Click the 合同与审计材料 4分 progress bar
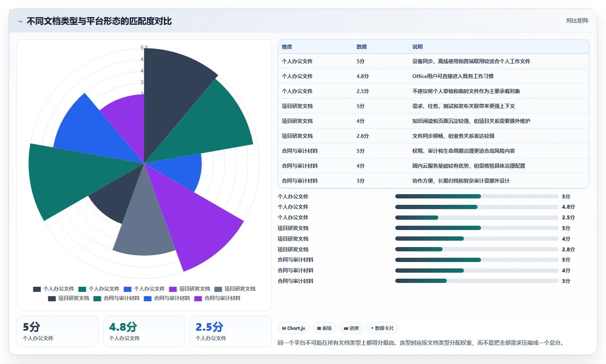 point(477,270)
